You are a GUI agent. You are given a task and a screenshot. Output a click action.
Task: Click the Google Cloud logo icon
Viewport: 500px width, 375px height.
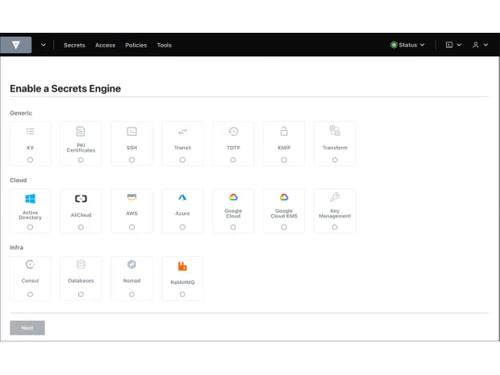(x=233, y=197)
